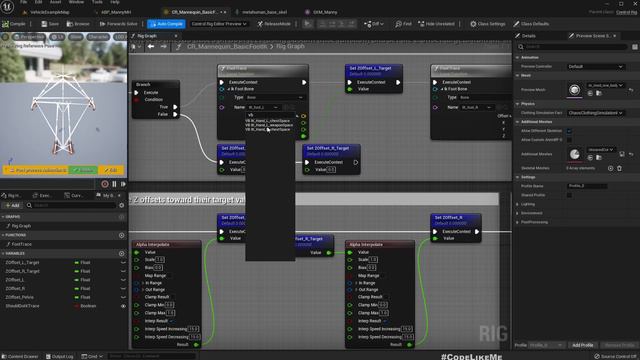This screenshot has width=640, height=360.
Task: Pause the viewport preview playback
Action: pos(114,184)
